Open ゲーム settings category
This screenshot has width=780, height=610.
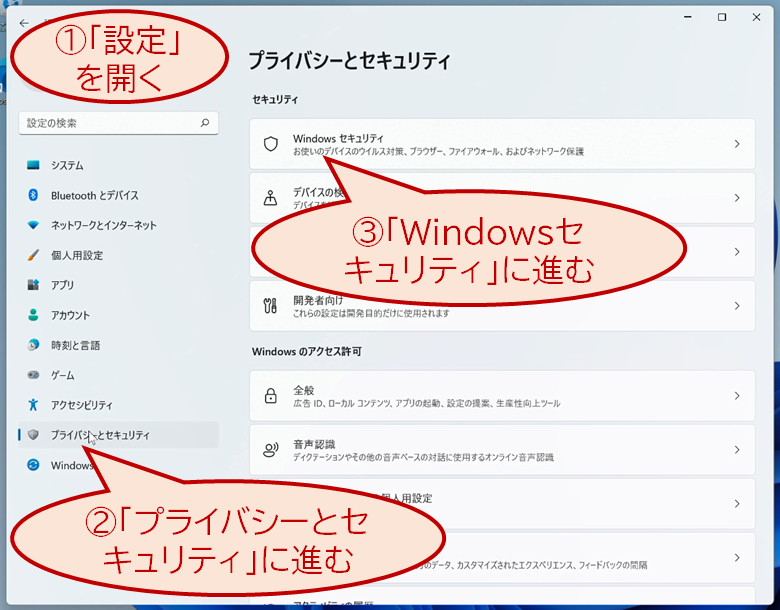point(118,375)
